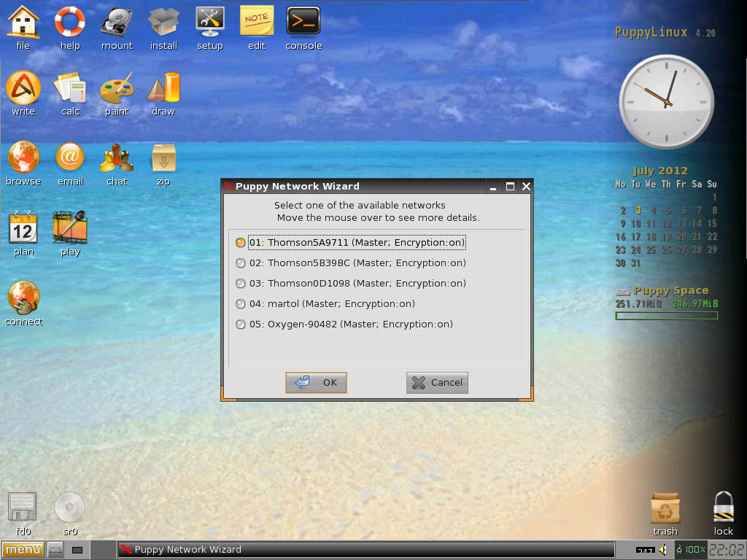
Task: Close the Puppy Network Wizard window
Action: [526, 187]
